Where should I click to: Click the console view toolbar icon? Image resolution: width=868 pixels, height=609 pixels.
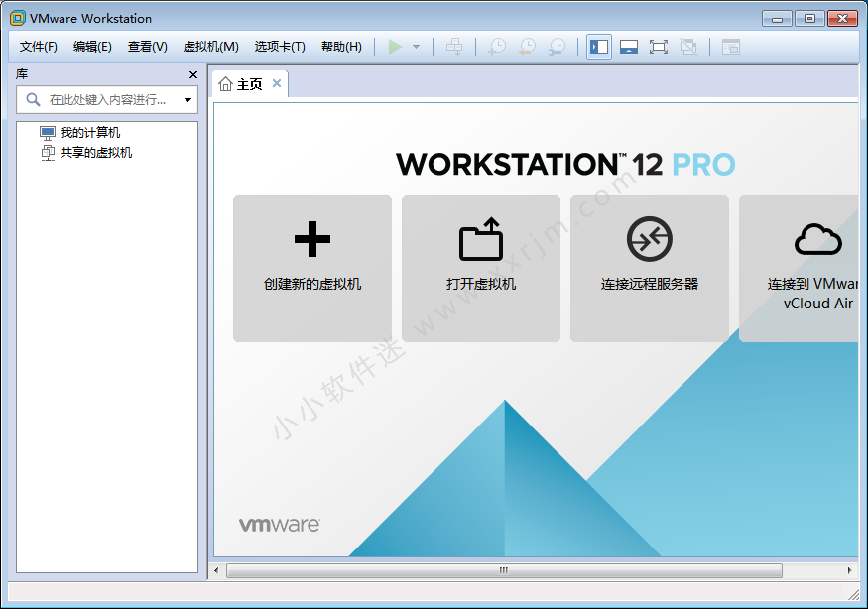pos(731,47)
